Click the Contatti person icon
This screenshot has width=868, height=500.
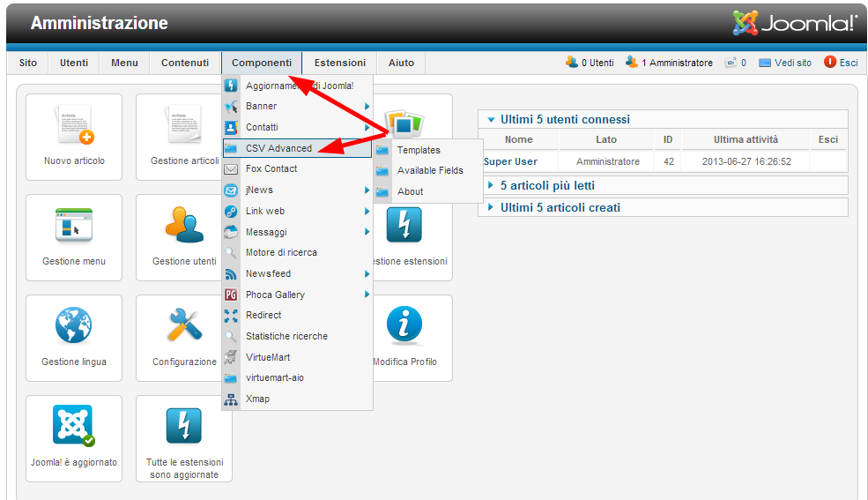[231, 128]
